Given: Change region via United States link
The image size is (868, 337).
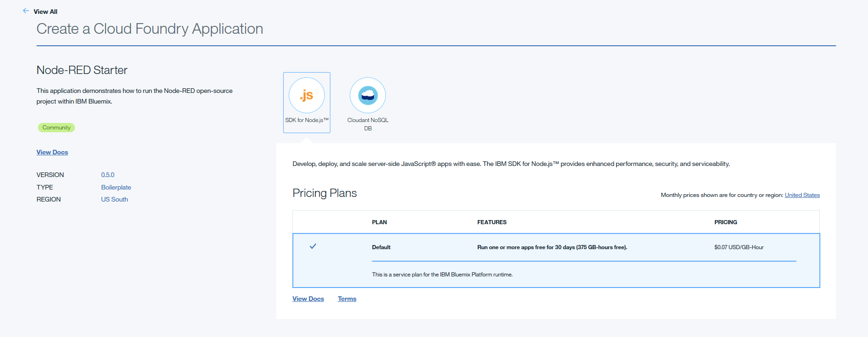Looking at the screenshot, I should 802,195.
